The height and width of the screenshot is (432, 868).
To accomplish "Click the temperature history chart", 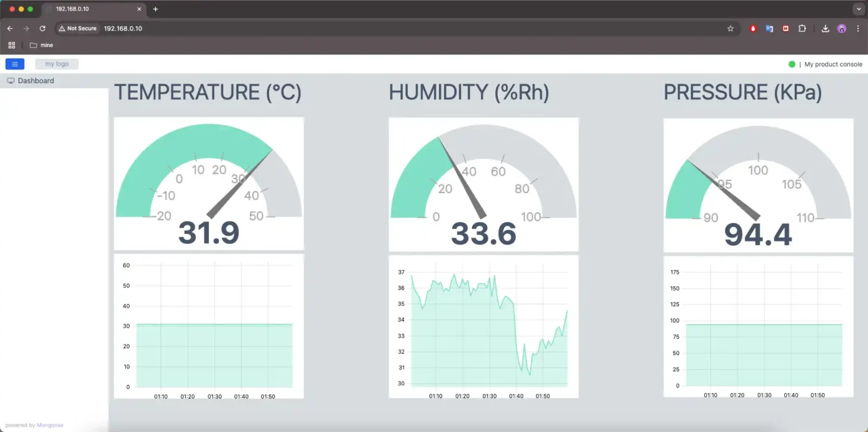I will pyautogui.click(x=209, y=326).
